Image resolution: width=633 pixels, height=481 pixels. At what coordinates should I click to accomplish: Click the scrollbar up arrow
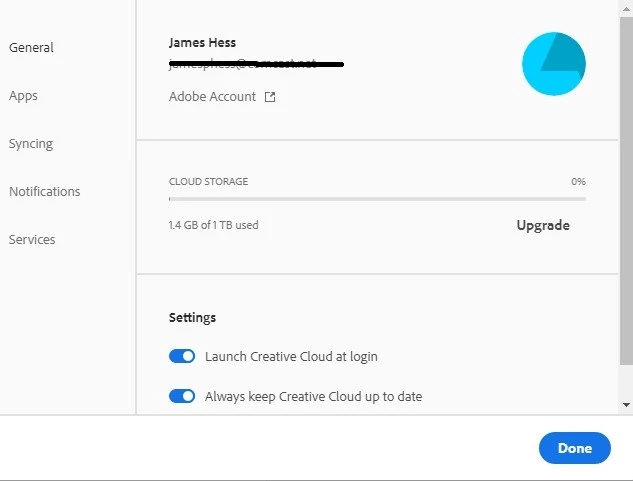click(x=626, y=9)
